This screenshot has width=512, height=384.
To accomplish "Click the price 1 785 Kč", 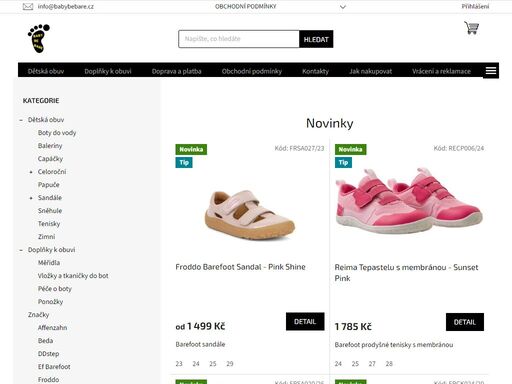I will click(353, 327).
